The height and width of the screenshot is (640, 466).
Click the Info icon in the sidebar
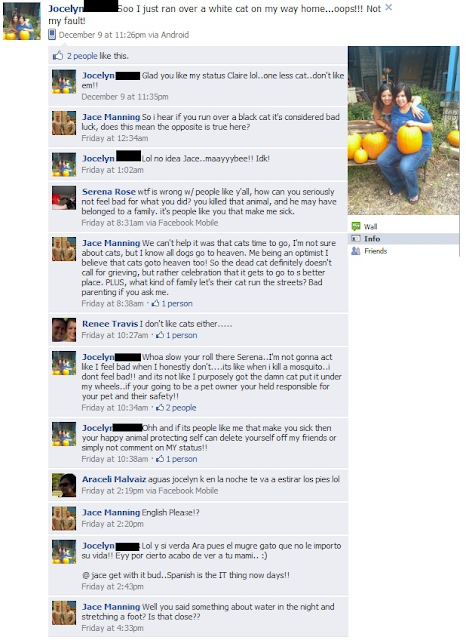pyautogui.click(x=356, y=239)
